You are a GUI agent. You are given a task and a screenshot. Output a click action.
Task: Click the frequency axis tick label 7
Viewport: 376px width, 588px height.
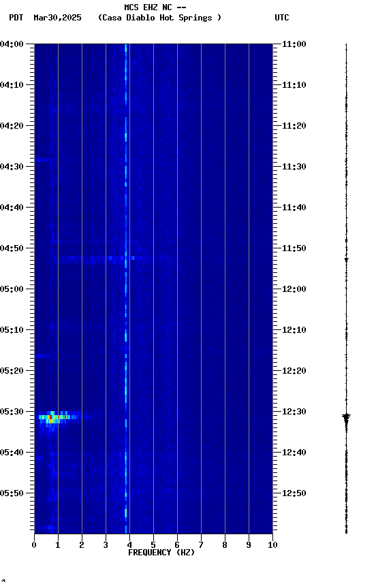pos(201,545)
